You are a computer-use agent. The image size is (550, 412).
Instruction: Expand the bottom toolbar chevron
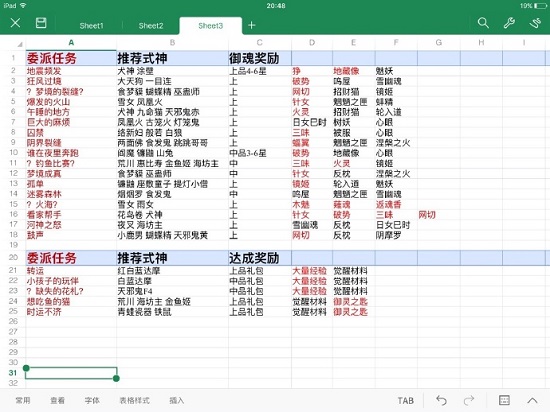coord(532,400)
